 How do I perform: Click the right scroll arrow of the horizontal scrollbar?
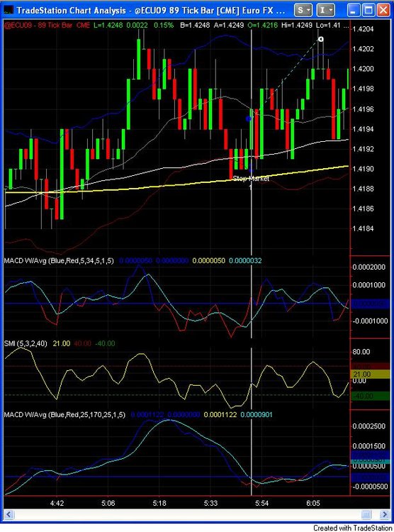385,514
